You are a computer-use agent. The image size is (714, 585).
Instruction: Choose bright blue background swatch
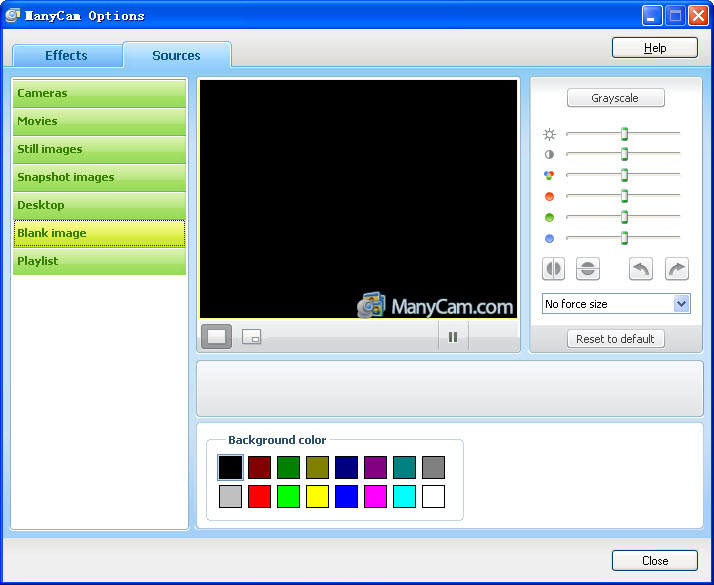click(x=346, y=496)
